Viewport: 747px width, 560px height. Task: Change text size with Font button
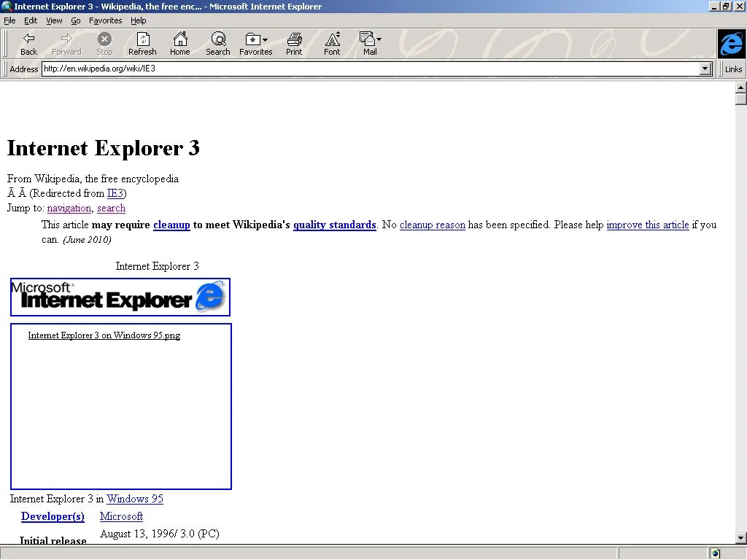pyautogui.click(x=332, y=44)
